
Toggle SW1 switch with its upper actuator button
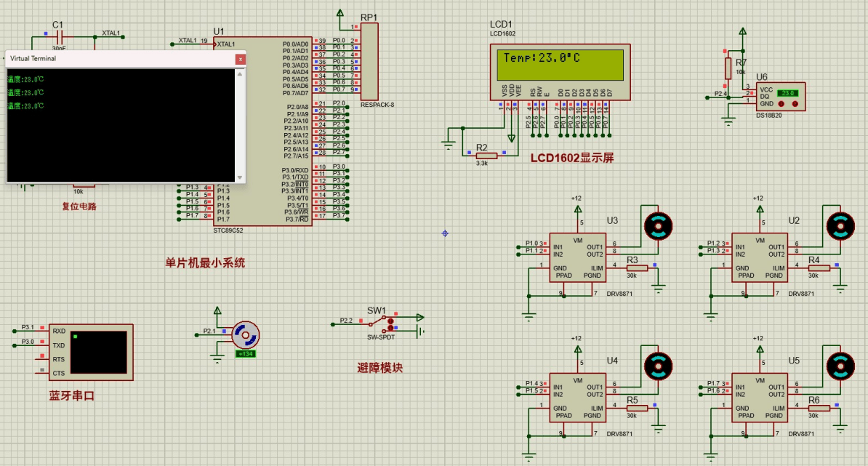[x=391, y=321]
